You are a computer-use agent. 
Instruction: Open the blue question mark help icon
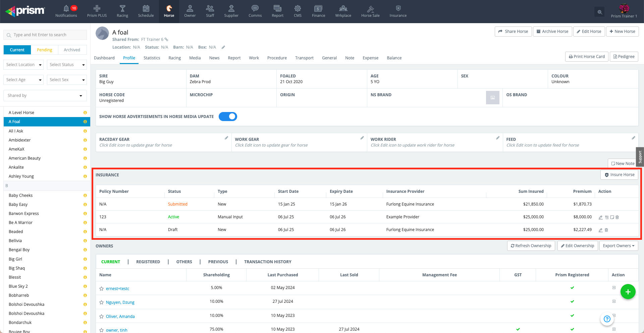(x=607, y=319)
